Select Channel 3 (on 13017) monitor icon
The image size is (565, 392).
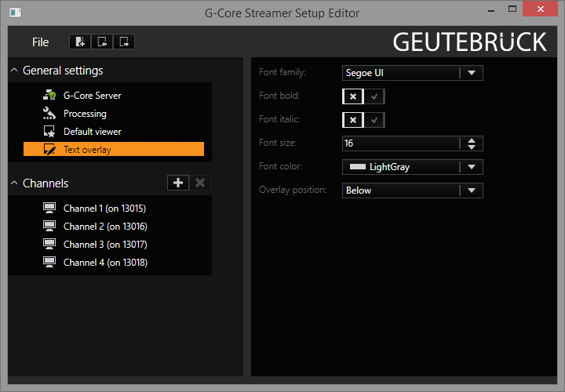[x=49, y=244]
